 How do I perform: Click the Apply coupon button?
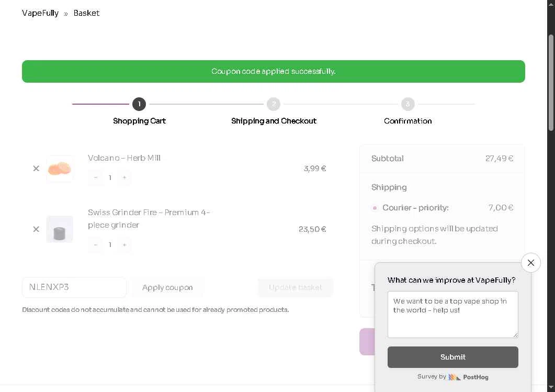167,287
